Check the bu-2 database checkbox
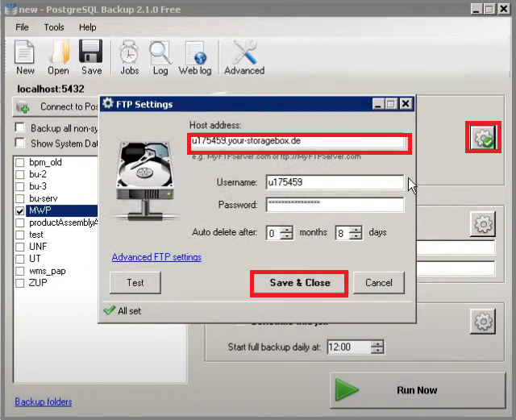 coord(20,174)
